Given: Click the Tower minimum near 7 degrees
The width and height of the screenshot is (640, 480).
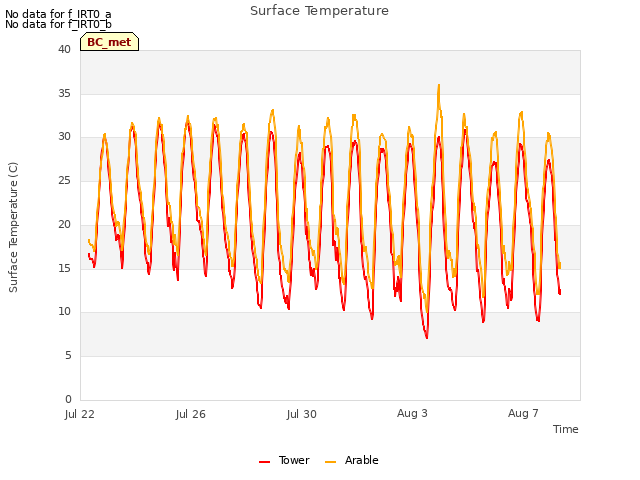Looking at the screenshot, I should point(427,338).
